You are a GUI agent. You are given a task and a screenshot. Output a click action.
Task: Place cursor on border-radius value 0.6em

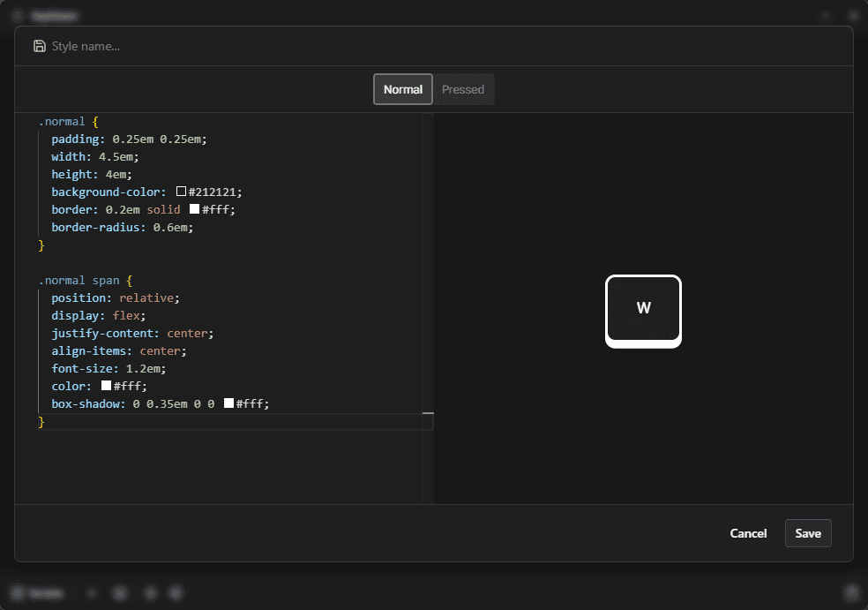173,227
